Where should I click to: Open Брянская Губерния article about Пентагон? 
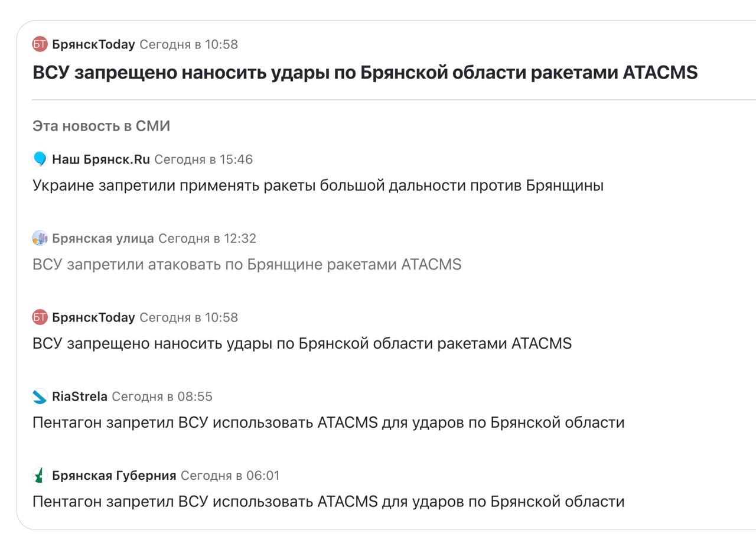point(328,502)
